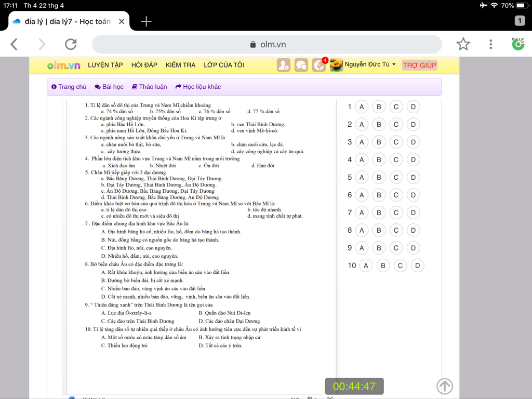Open the LỚP CỦA TÔI menu
532x399 pixels.
tap(224, 65)
